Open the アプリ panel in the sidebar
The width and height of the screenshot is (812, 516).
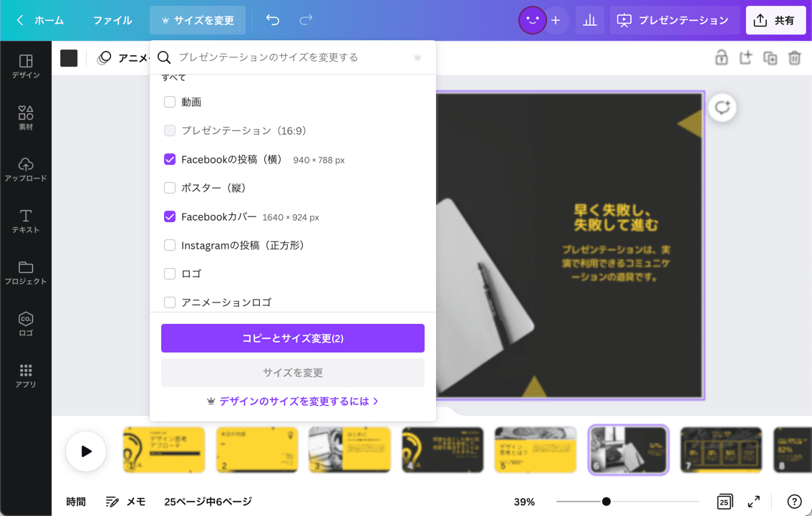coord(26,373)
